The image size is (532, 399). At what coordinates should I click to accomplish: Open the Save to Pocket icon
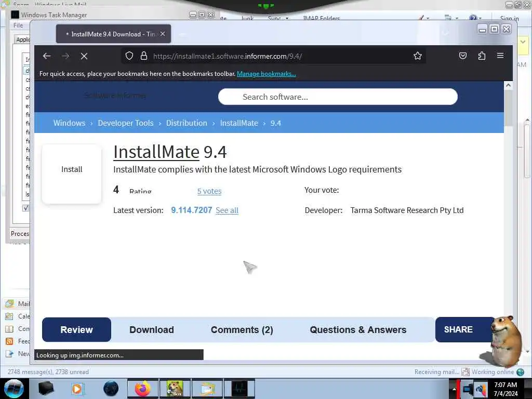(x=463, y=56)
